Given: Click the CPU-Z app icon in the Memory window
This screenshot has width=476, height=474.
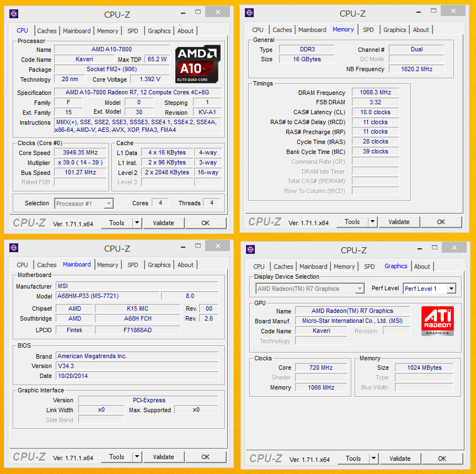Looking at the screenshot, I should point(249,13).
